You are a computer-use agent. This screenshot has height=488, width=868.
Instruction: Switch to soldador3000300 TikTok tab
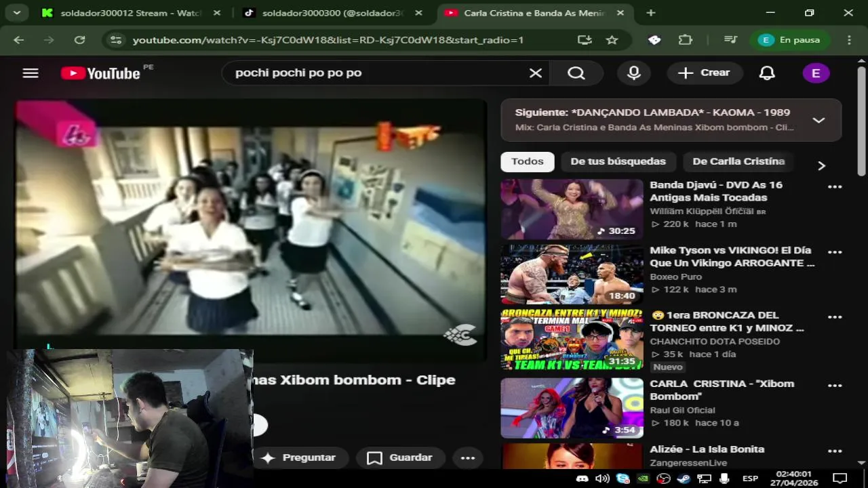coord(332,13)
